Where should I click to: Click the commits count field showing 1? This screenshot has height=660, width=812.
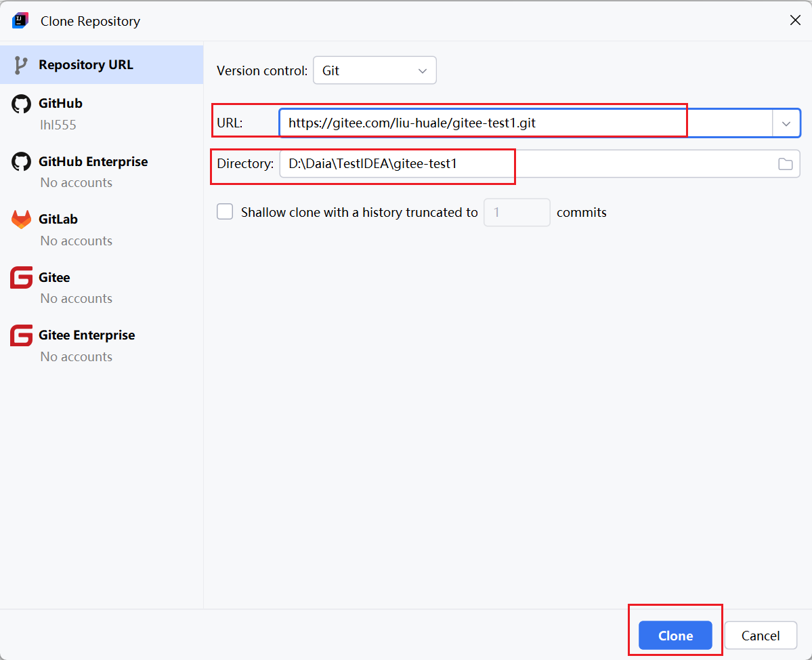pos(516,212)
